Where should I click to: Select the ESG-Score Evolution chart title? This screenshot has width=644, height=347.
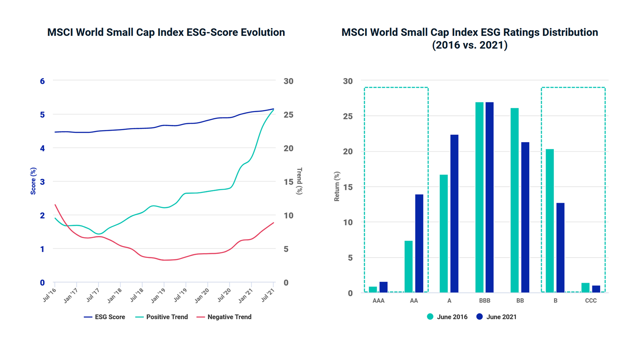[166, 32]
